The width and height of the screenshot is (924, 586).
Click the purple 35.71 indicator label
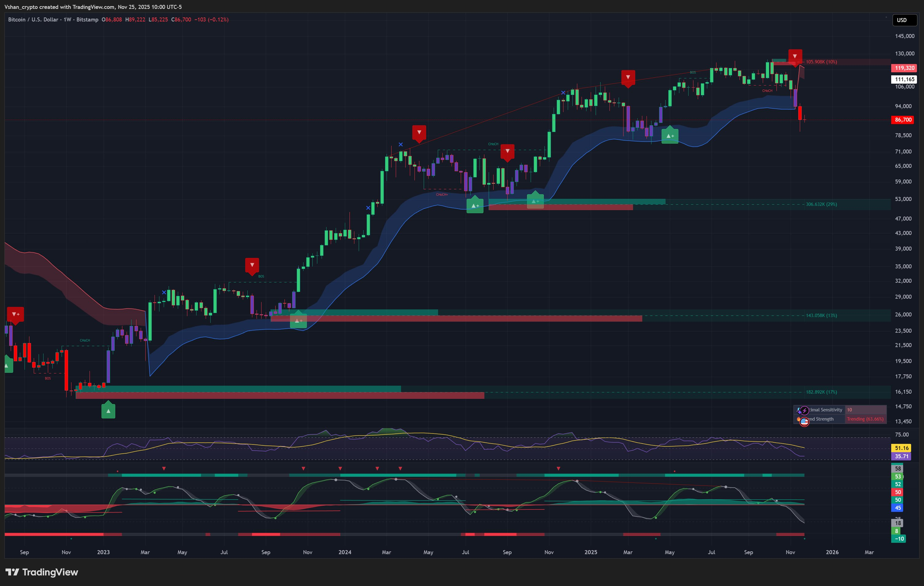pos(901,456)
